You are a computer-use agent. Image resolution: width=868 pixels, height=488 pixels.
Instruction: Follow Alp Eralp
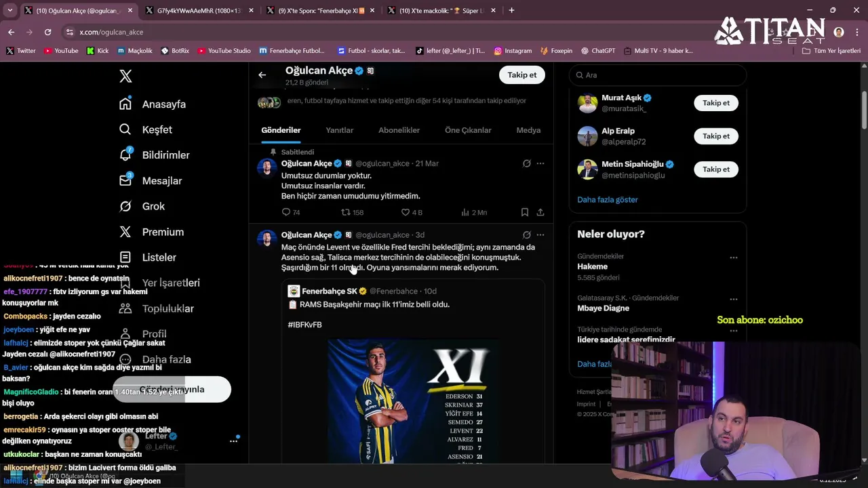[x=716, y=136]
